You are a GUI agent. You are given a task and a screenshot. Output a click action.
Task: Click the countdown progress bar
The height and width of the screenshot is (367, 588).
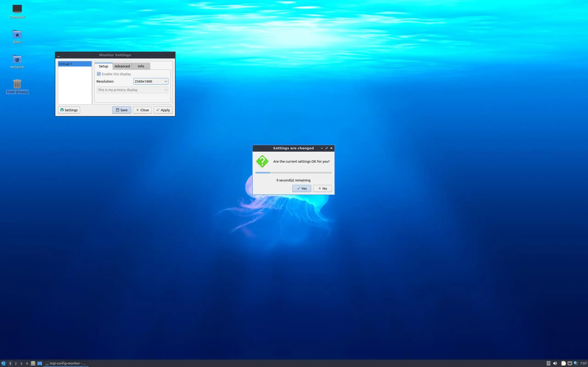293,173
